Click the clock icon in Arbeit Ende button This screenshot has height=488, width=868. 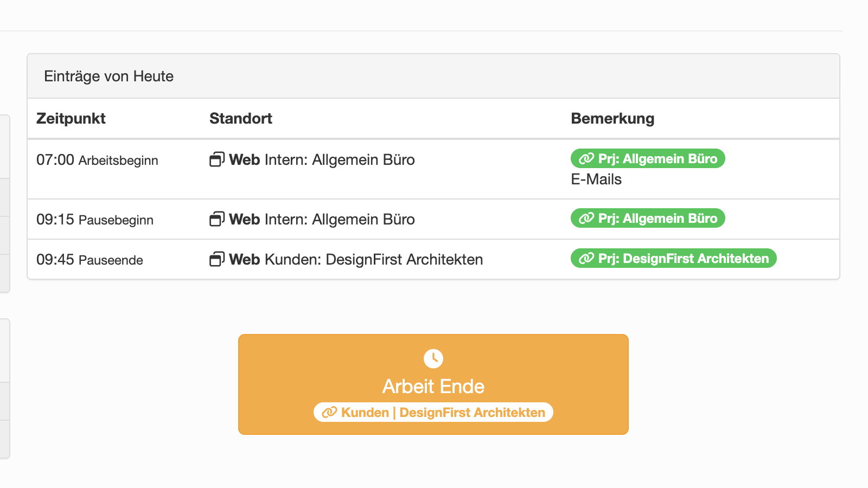(433, 358)
